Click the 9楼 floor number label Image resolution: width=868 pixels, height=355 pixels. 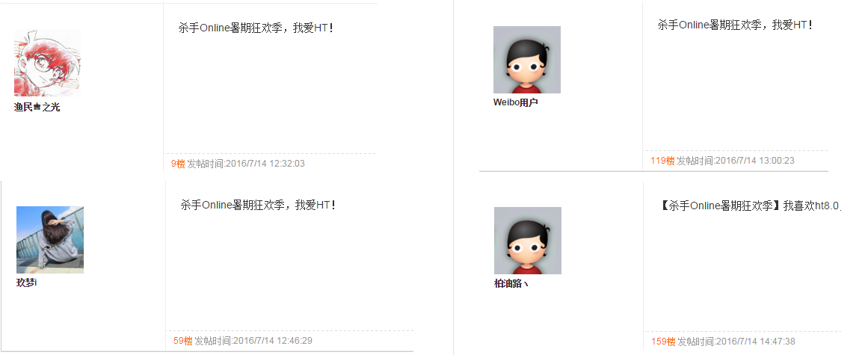178,164
